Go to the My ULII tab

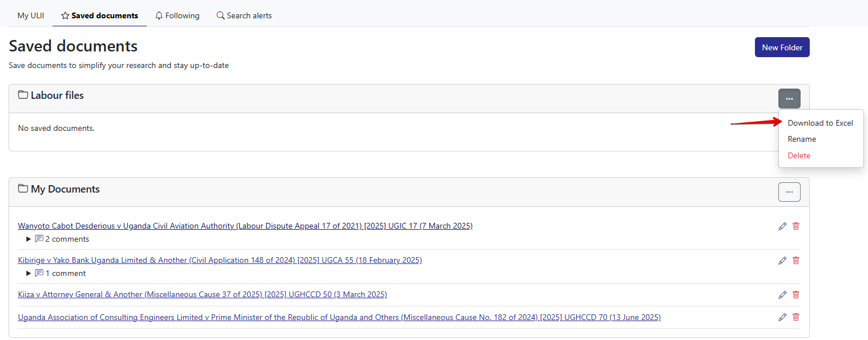31,15
